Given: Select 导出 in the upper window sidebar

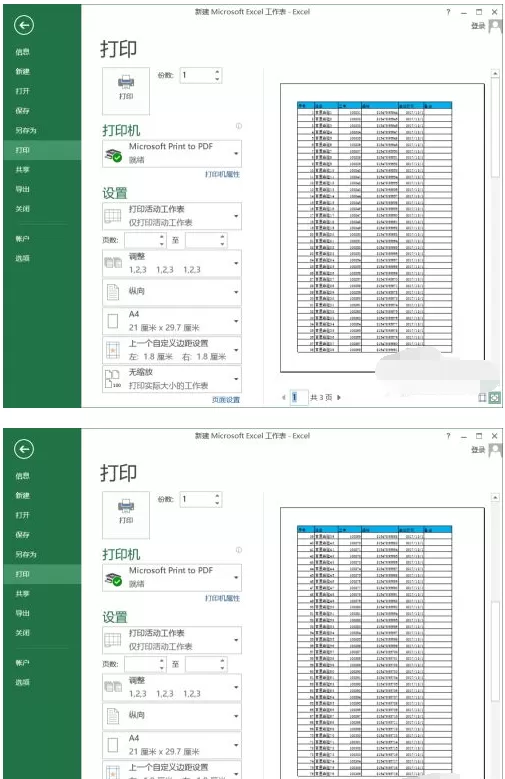Looking at the screenshot, I should 22,189.
